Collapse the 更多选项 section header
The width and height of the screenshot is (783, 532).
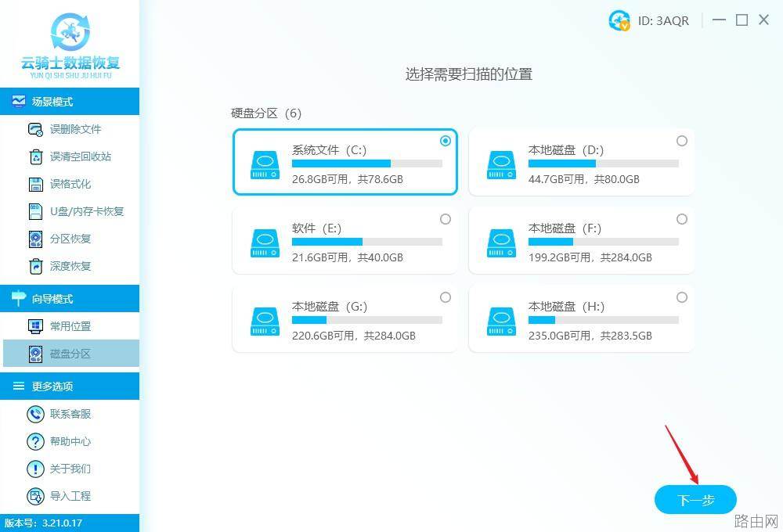70,386
